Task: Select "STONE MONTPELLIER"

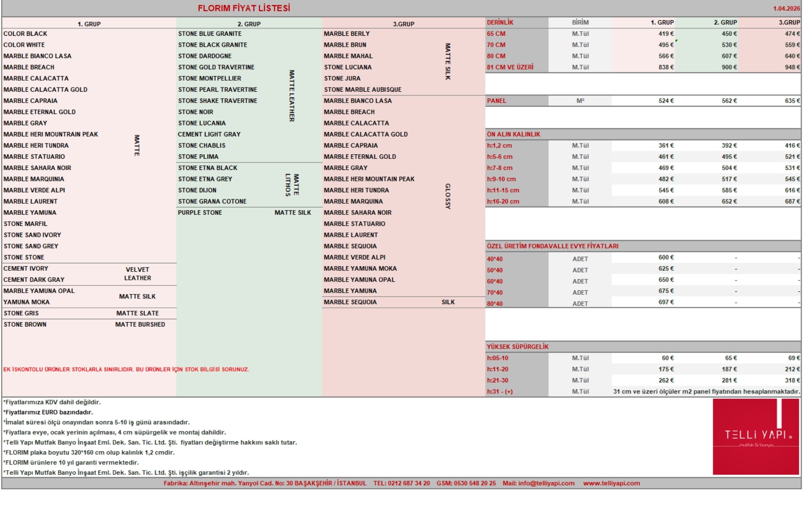Action: (209, 78)
